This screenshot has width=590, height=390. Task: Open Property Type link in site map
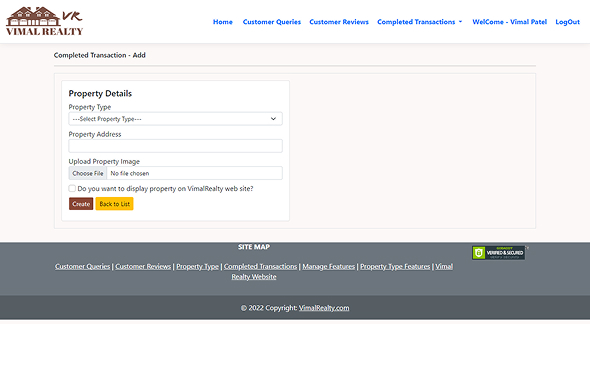[198, 266]
